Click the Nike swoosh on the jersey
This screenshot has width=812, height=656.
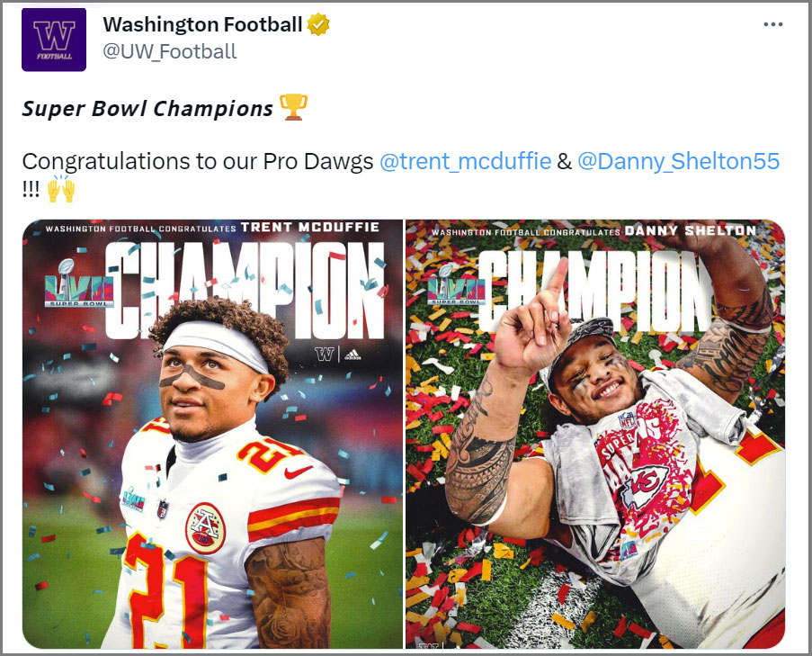point(299,472)
